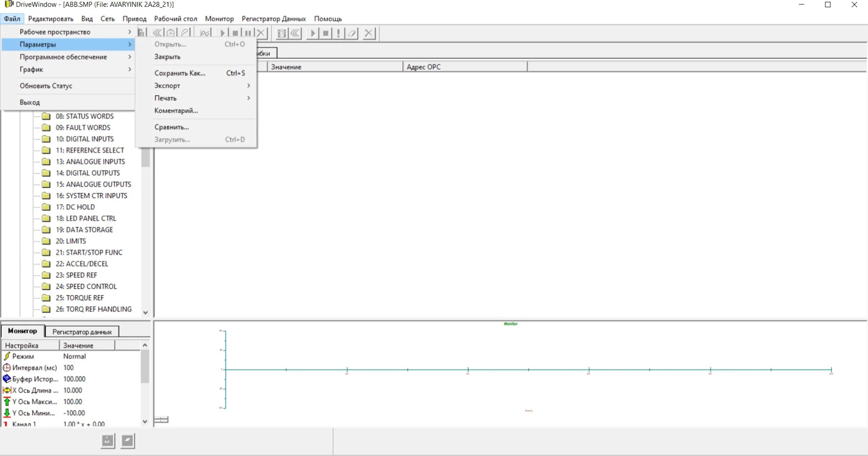
Task: Stop monitoring with the Stop toolbar icon
Action: click(x=235, y=33)
